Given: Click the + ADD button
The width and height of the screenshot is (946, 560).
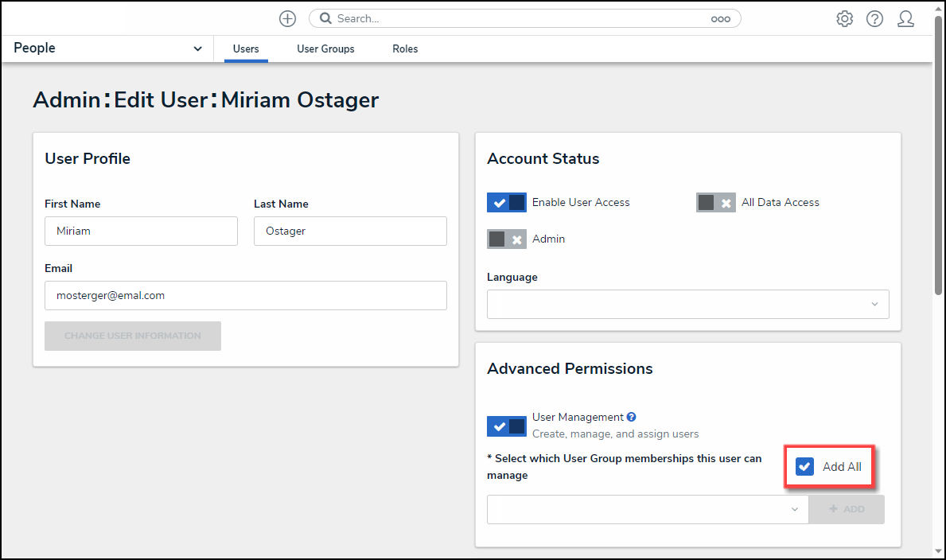Looking at the screenshot, I should click(847, 509).
